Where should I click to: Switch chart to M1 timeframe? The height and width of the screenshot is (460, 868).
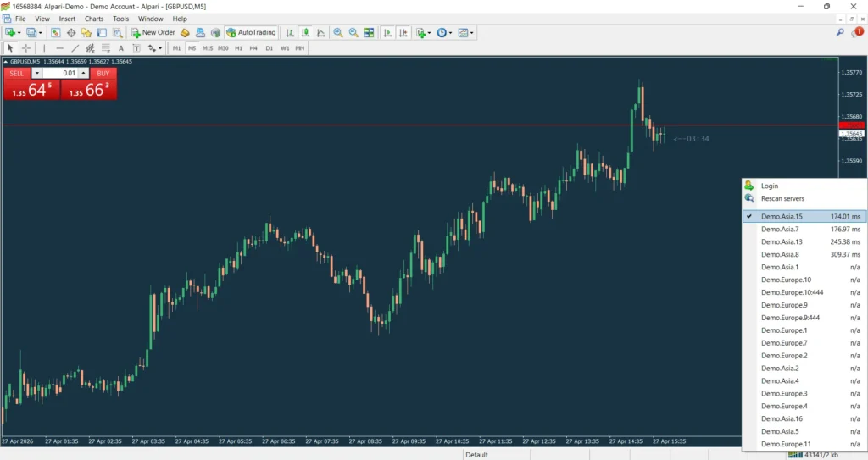(x=176, y=48)
